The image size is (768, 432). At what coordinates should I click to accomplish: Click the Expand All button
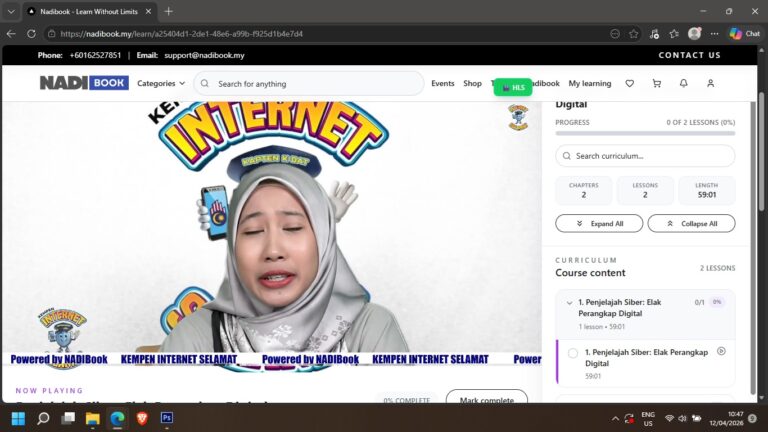(x=599, y=223)
